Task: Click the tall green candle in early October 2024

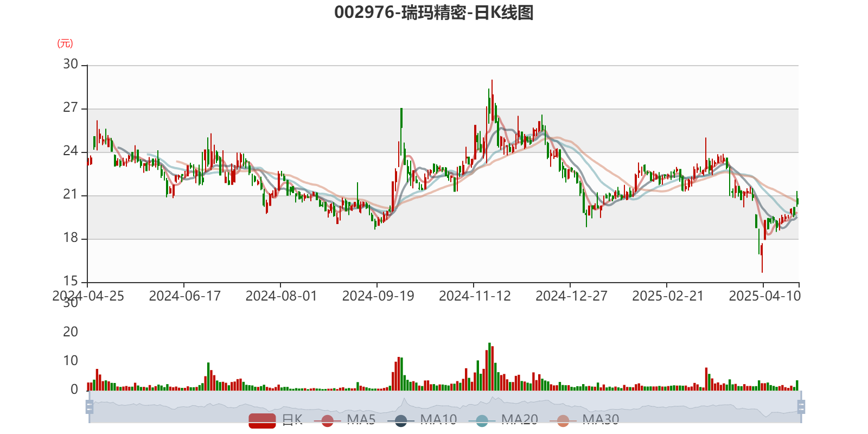Action: [401, 133]
